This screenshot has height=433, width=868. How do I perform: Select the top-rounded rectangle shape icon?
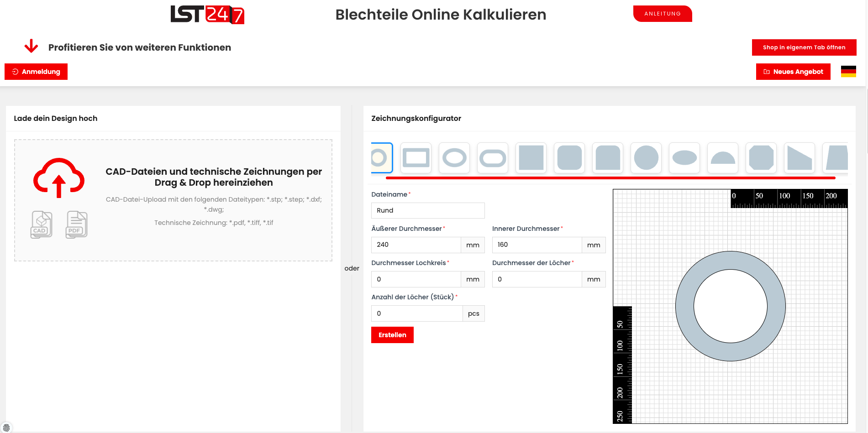pos(608,158)
